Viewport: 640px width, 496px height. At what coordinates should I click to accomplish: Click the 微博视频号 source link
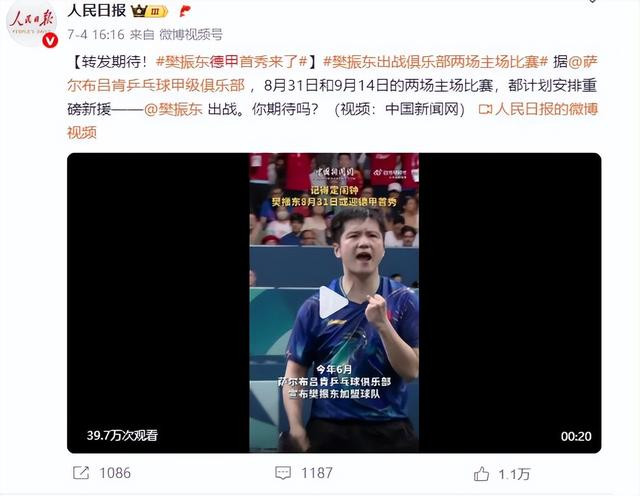191,35
